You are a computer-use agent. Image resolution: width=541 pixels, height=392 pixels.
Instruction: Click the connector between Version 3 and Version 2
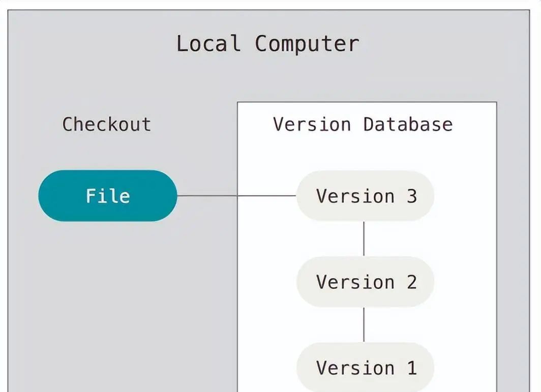(x=364, y=238)
